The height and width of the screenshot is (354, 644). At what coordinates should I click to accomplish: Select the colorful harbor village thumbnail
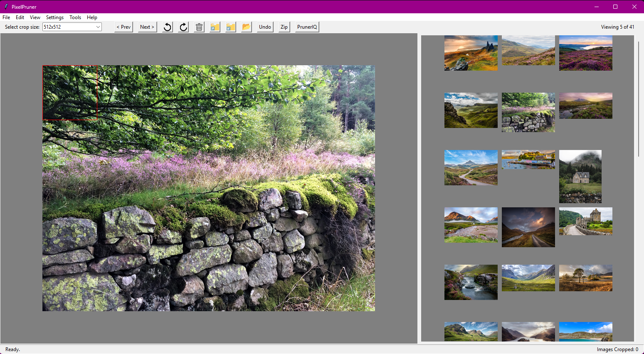(528, 160)
